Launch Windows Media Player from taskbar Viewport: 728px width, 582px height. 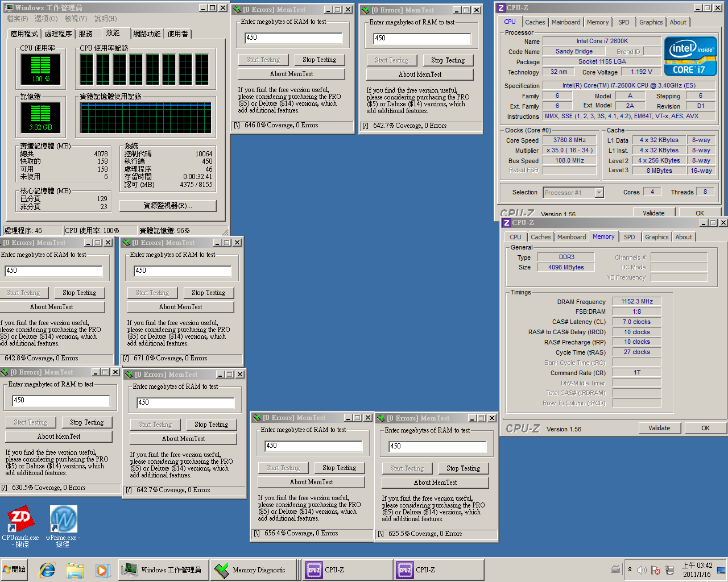tap(102, 569)
